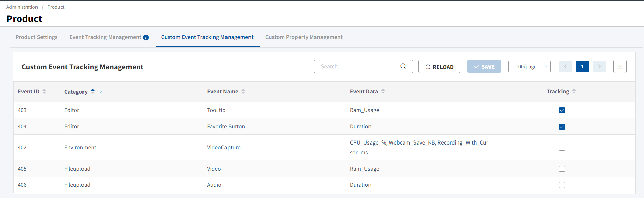Click the SAVE button
Screen dimensions: 644x198
pos(484,66)
